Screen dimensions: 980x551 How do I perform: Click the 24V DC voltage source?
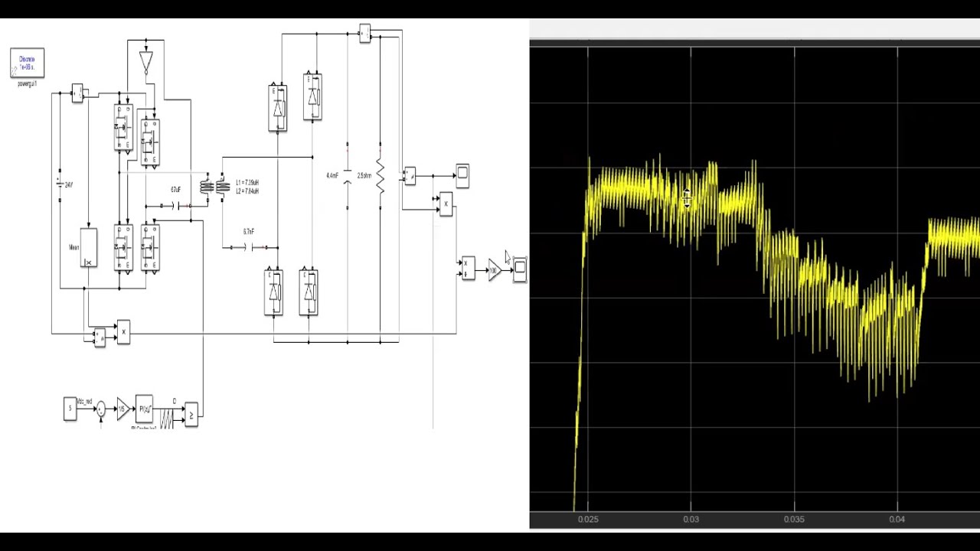click(x=60, y=184)
